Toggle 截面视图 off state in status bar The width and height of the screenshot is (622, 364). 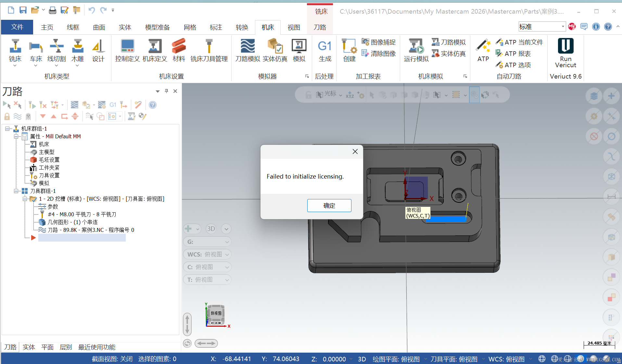[112, 359]
